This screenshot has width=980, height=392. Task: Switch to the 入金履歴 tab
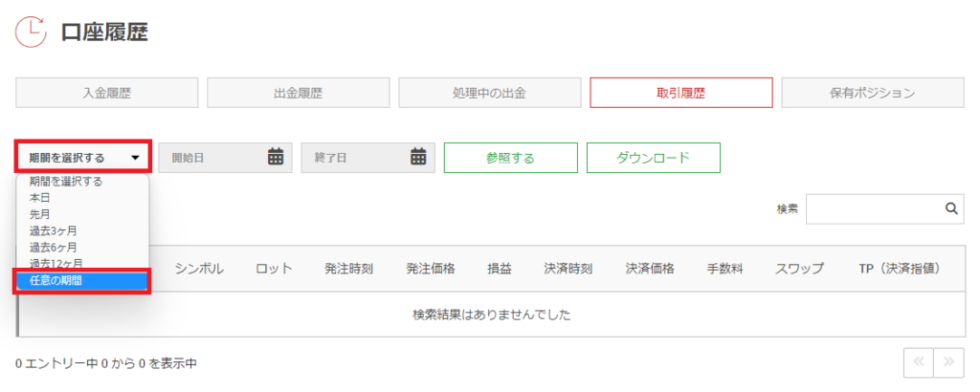(x=107, y=93)
